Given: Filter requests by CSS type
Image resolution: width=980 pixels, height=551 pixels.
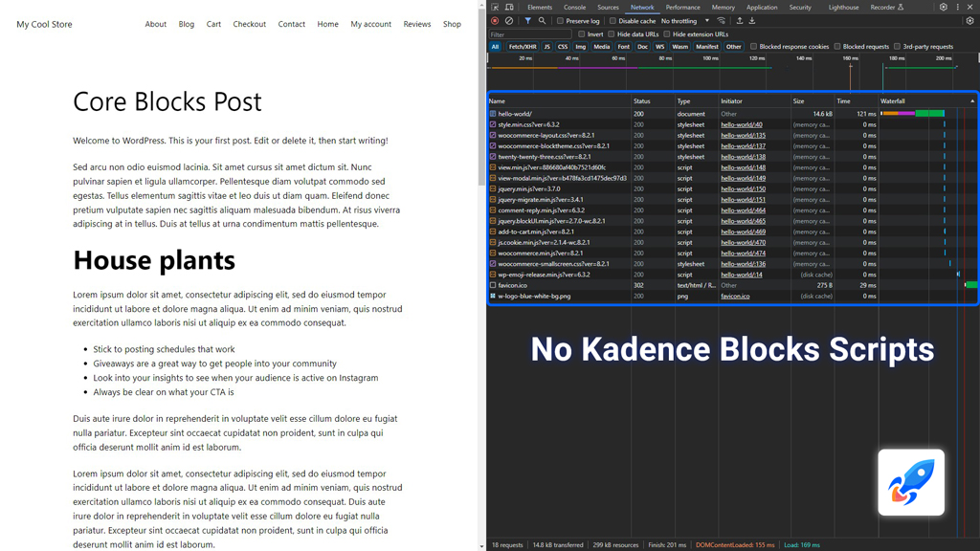Looking at the screenshot, I should (563, 46).
